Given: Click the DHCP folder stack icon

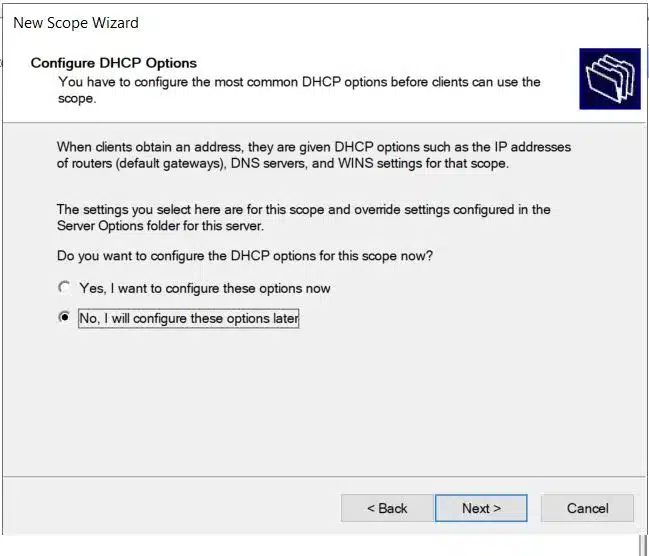Looking at the screenshot, I should click(x=609, y=79).
